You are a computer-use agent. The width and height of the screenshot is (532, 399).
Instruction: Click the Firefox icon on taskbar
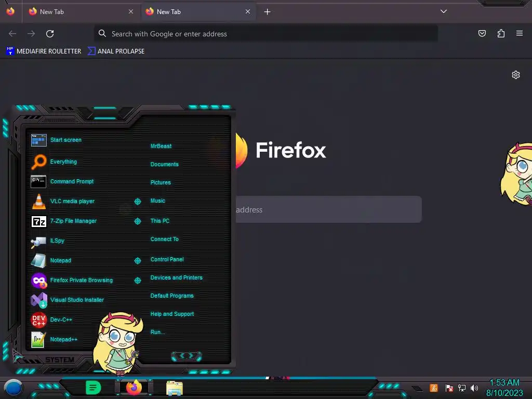[x=134, y=388]
